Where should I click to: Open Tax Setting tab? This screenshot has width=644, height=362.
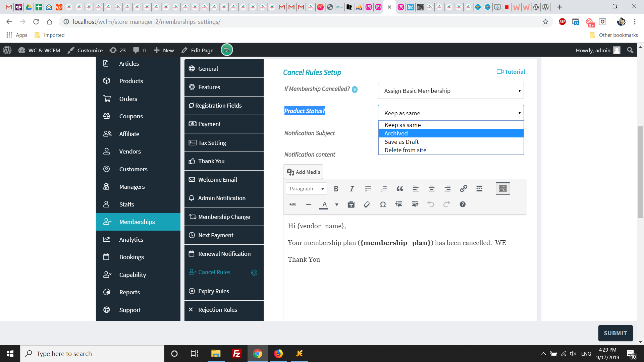[224, 143]
